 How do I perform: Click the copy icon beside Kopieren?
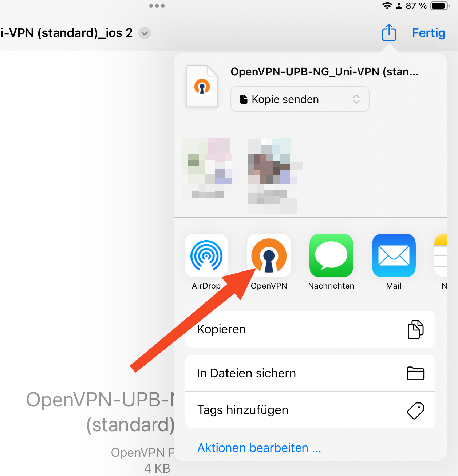tap(415, 329)
